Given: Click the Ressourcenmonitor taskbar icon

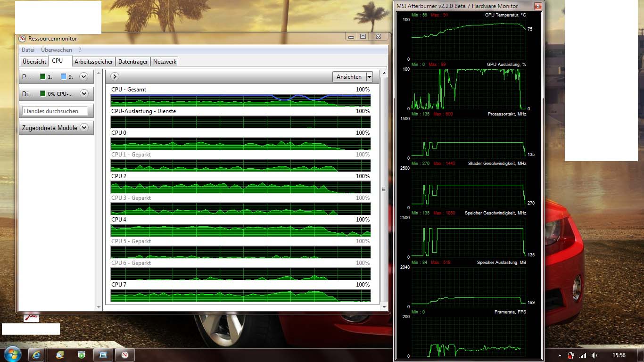Looking at the screenshot, I should 125,354.
